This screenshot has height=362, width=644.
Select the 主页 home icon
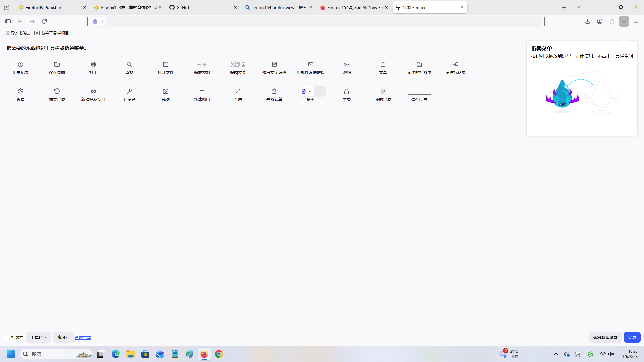(x=347, y=91)
